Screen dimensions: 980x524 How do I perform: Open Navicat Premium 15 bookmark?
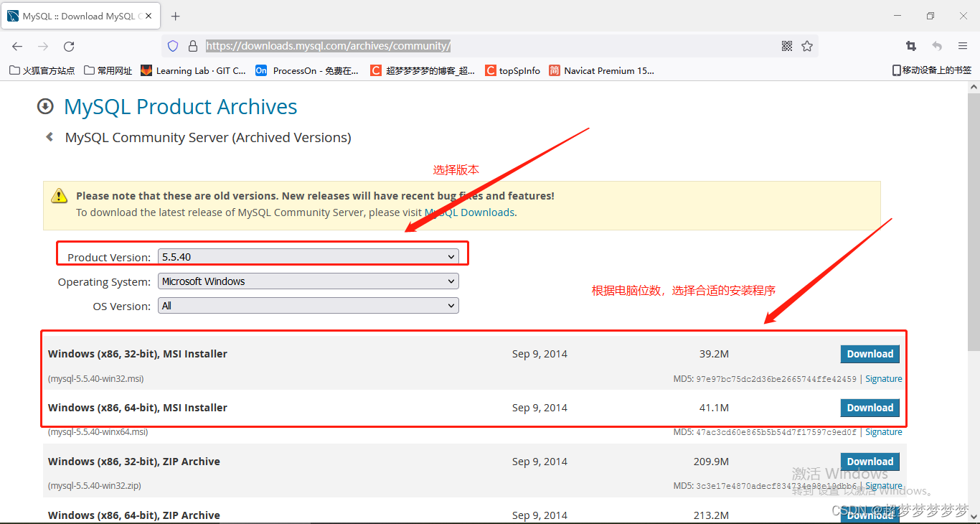pos(602,70)
